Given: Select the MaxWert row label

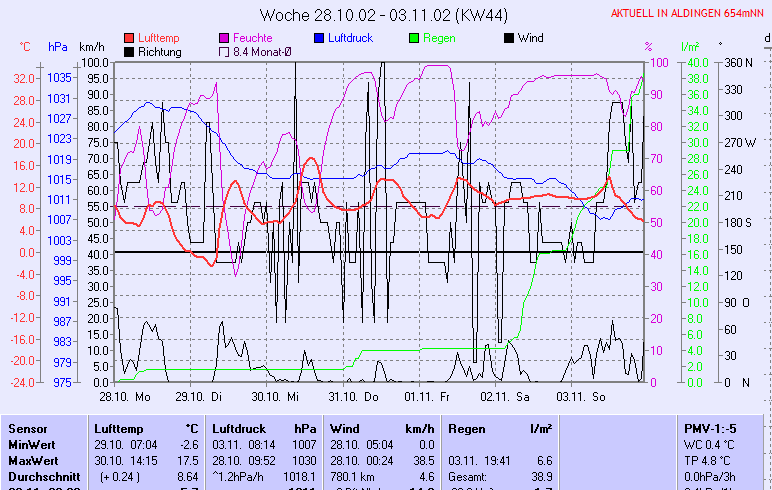Looking at the screenshot, I should pos(31,459).
